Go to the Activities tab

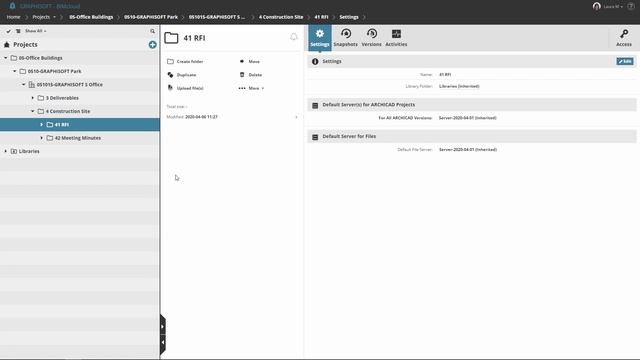point(396,38)
